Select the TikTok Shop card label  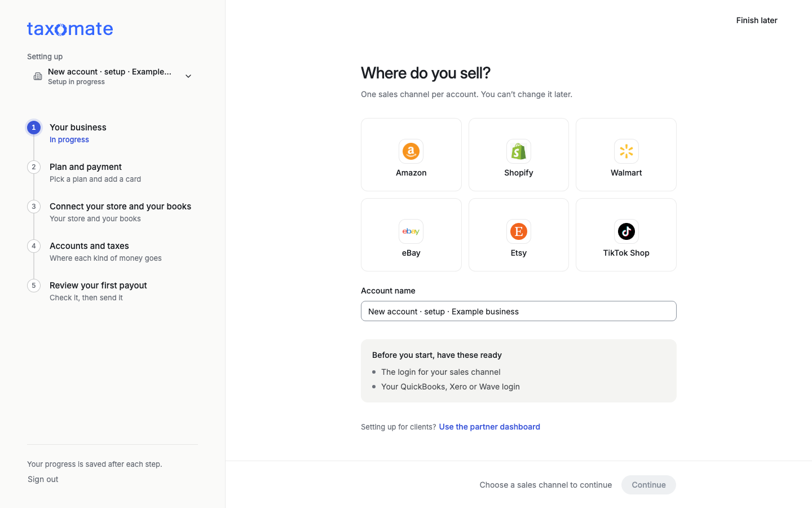[626, 253]
